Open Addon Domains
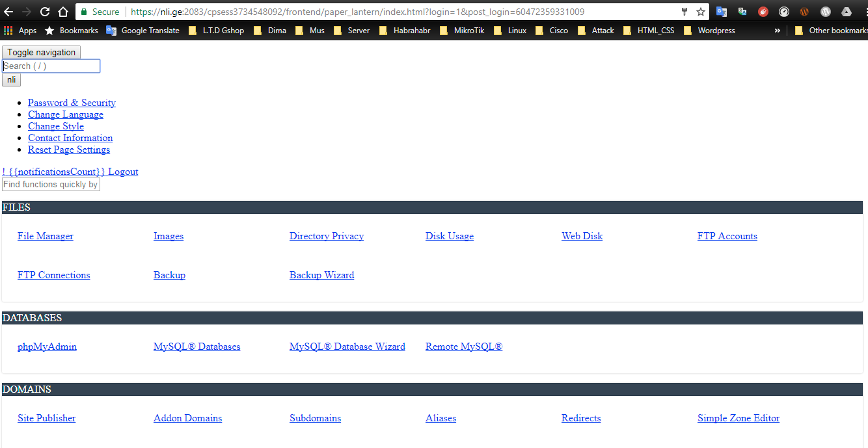This screenshot has width=868, height=448. click(x=188, y=418)
